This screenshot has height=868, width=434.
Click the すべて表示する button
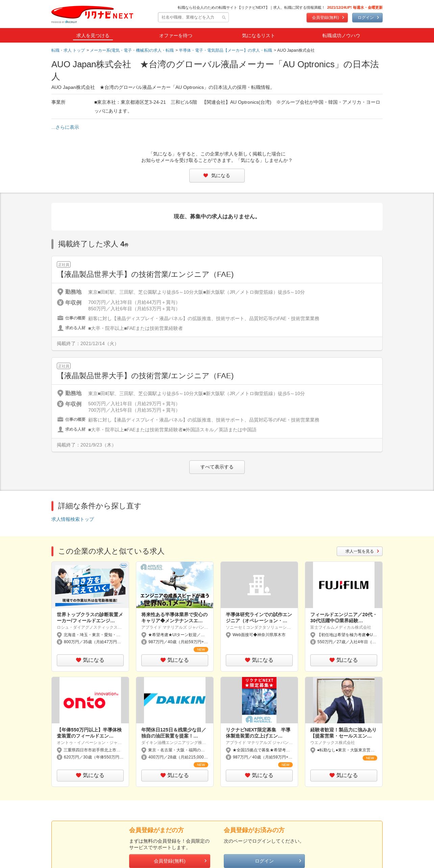pyautogui.click(x=217, y=467)
